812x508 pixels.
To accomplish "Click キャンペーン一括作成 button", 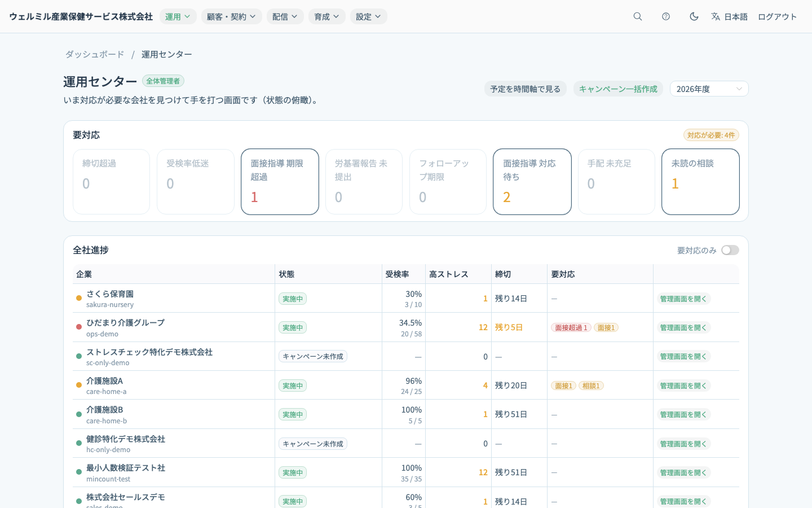I will click(x=618, y=89).
